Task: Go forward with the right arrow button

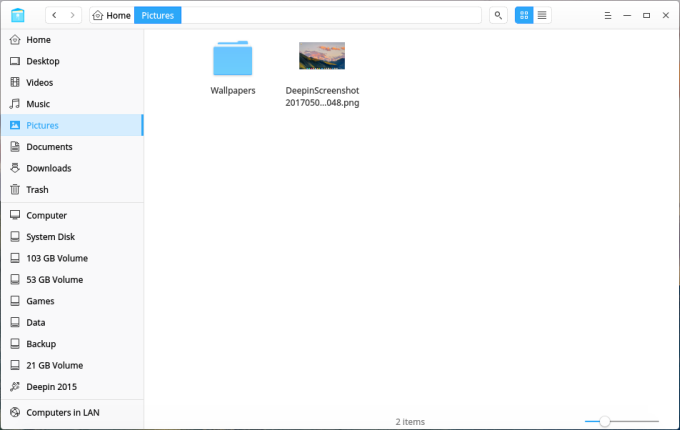Action: 72,15
